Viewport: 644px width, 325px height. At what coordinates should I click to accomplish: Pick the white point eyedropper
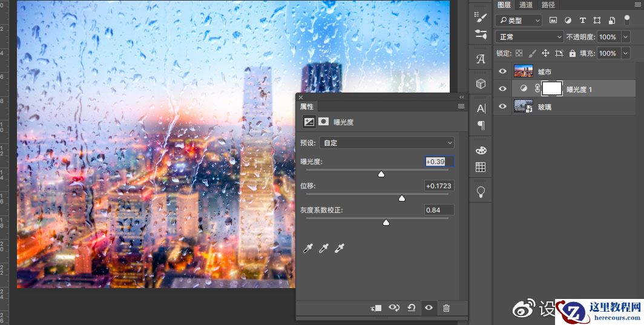point(339,248)
